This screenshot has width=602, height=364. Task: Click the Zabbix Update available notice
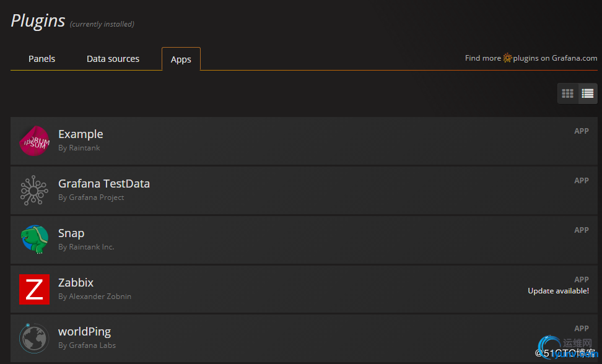(x=558, y=291)
